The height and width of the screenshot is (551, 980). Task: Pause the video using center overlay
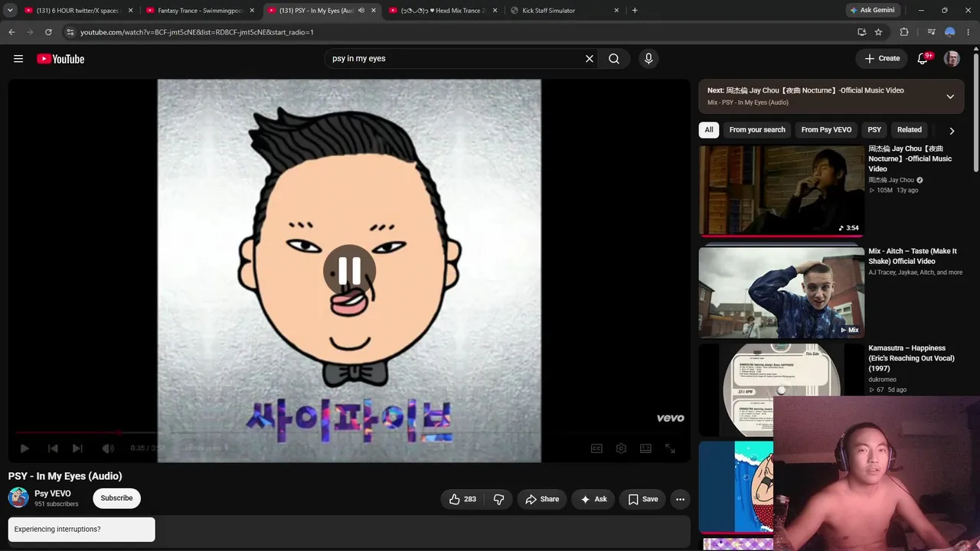(349, 270)
